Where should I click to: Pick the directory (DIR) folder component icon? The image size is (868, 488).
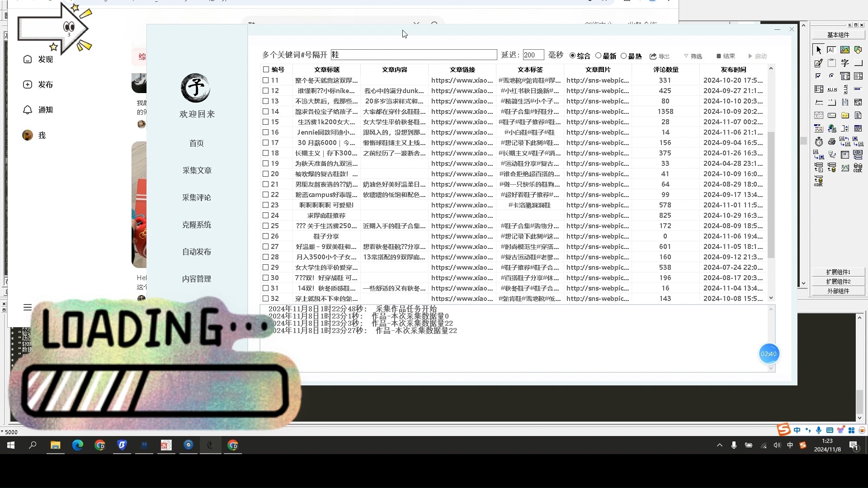pyautogui.click(x=845, y=115)
